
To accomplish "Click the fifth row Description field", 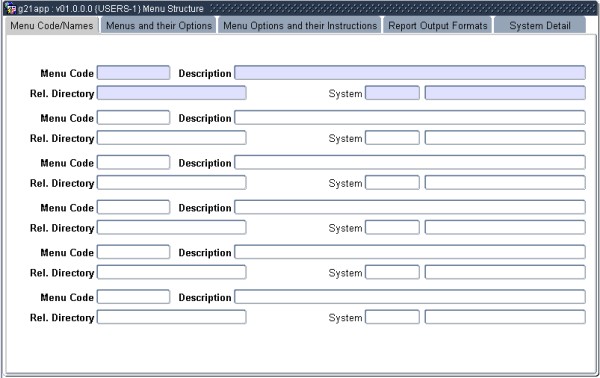I will click(x=410, y=252).
